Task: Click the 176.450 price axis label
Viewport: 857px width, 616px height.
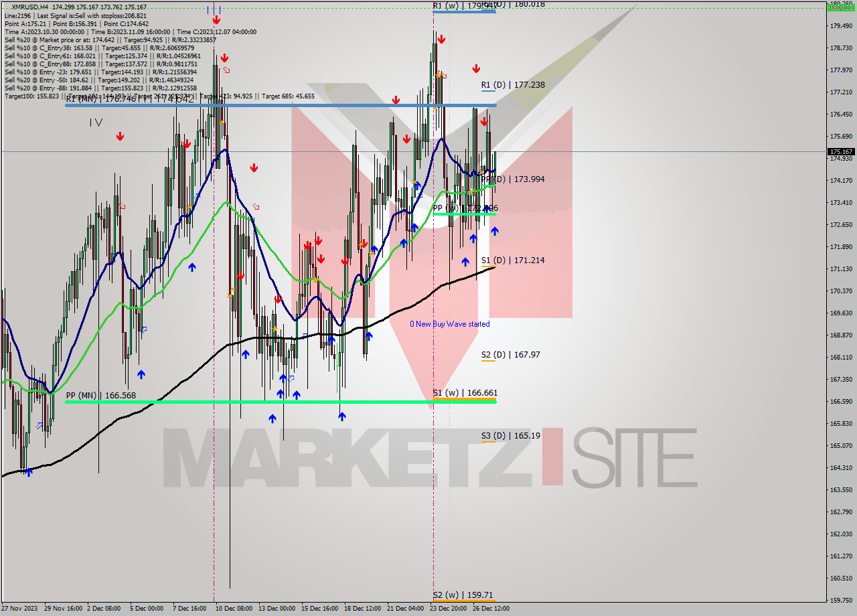Action: click(841, 114)
